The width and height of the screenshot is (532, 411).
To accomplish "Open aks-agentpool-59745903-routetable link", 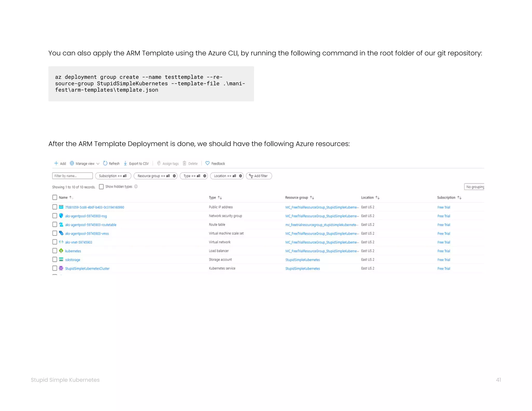I will pos(91,225).
